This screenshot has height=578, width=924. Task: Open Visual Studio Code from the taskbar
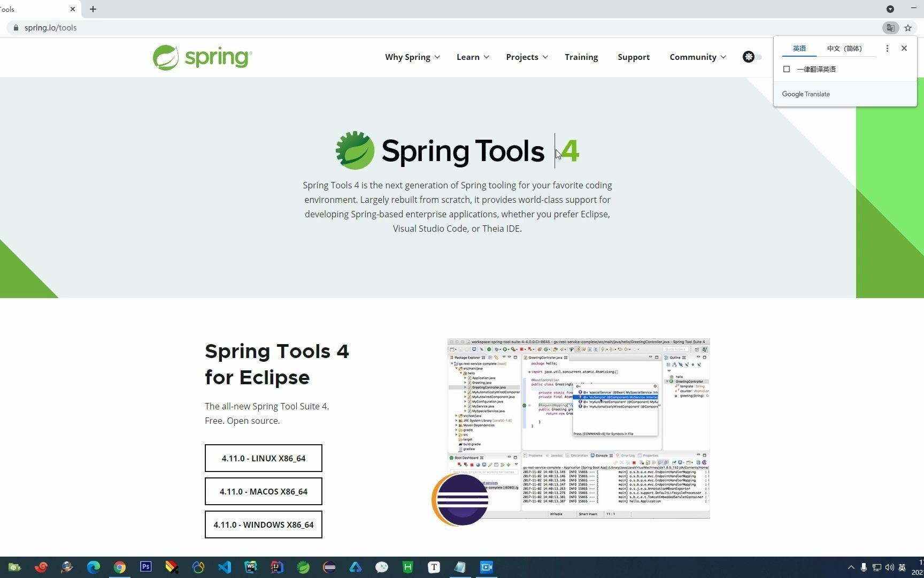click(225, 567)
